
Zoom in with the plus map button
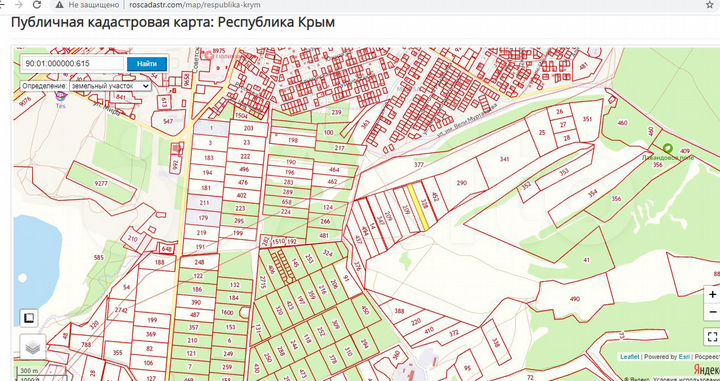pyautogui.click(x=712, y=295)
